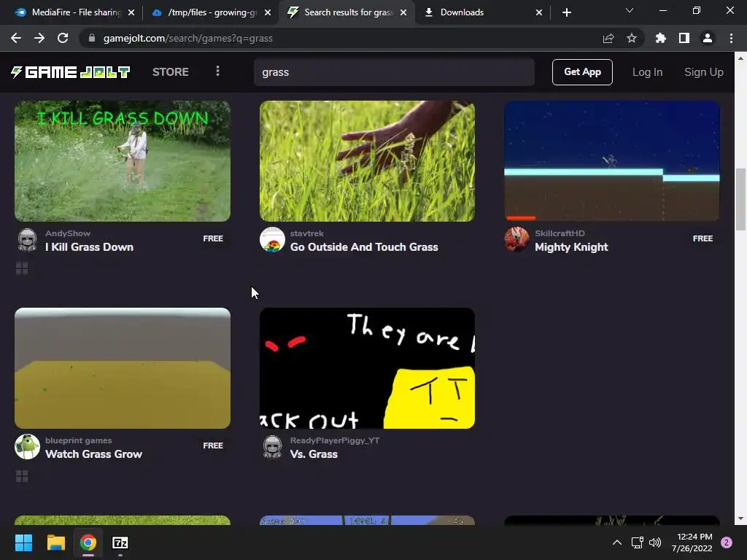This screenshot has height=560, width=747.
Task: Open Watch Grass Grow thumbnail
Action: 123,368
